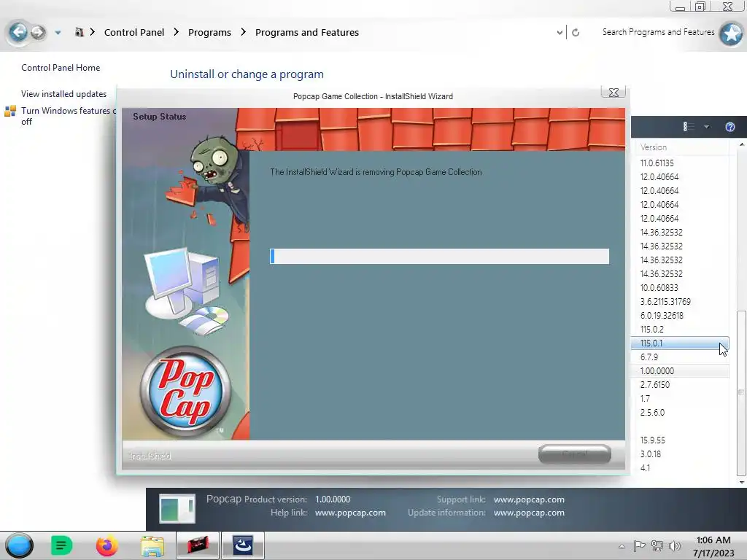Select the row with version 1.00.0000
The width and height of the screenshot is (747, 560).
click(x=680, y=370)
